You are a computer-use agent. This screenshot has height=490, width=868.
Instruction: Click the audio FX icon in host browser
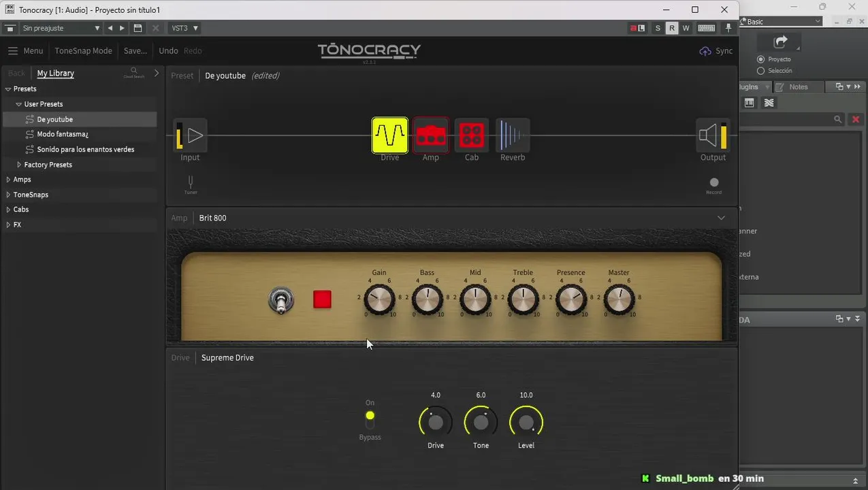point(769,103)
